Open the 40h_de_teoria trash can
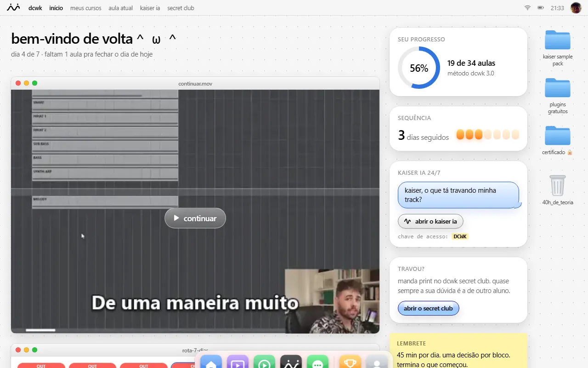 click(558, 190)
